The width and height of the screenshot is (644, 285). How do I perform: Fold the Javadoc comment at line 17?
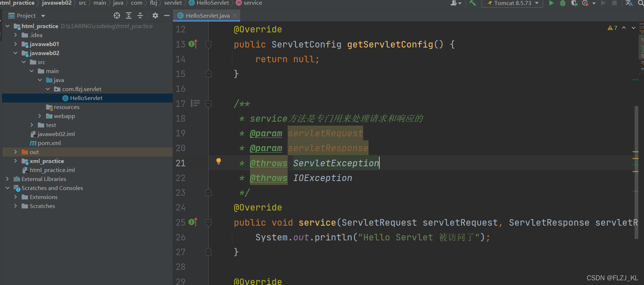click(x=208, y=104)
